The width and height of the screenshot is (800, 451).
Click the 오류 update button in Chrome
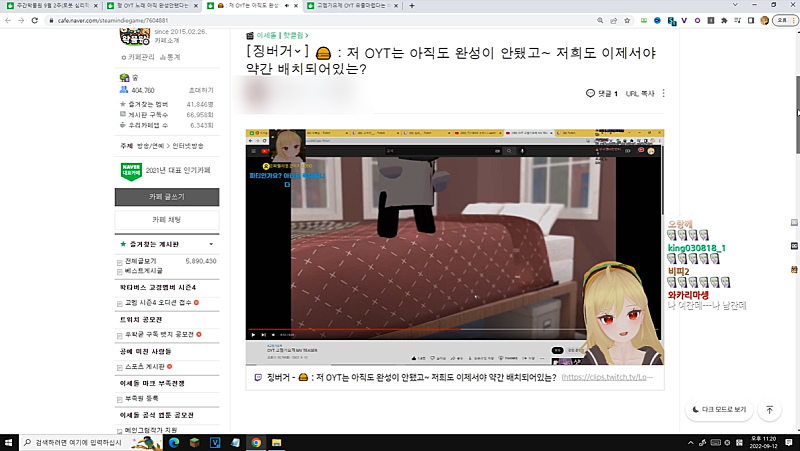click(785, 20)
